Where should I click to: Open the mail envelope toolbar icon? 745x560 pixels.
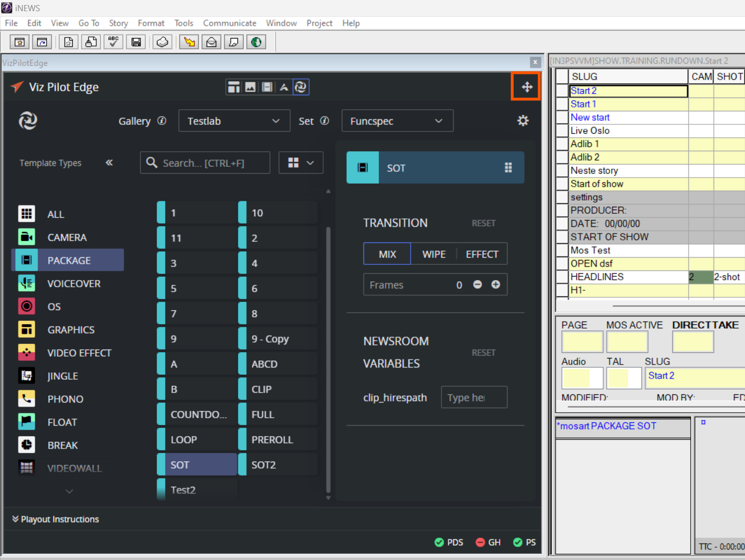coord(212,42)
